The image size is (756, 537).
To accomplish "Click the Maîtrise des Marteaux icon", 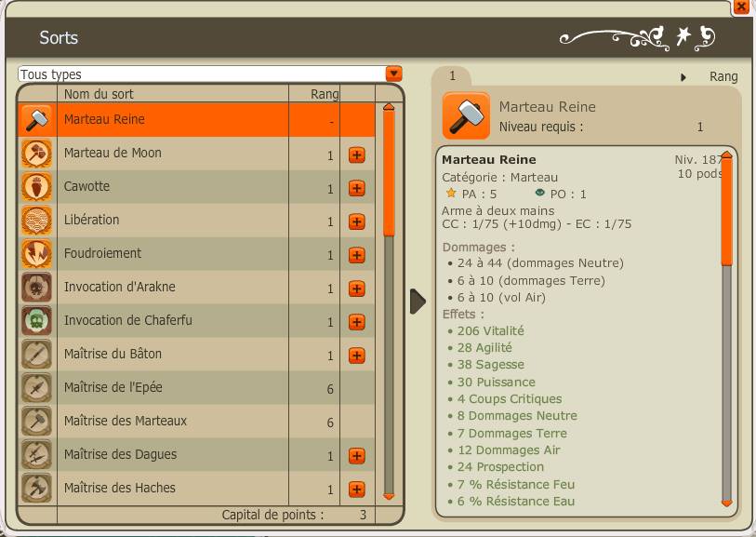I will pyautogui.click(x=37, y=421).
